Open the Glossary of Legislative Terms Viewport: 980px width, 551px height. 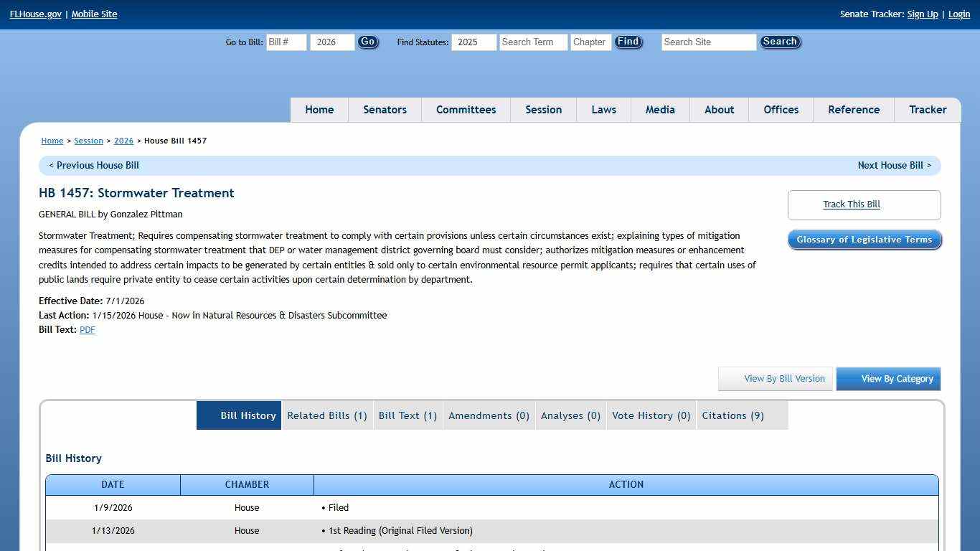tap(864, 239)
